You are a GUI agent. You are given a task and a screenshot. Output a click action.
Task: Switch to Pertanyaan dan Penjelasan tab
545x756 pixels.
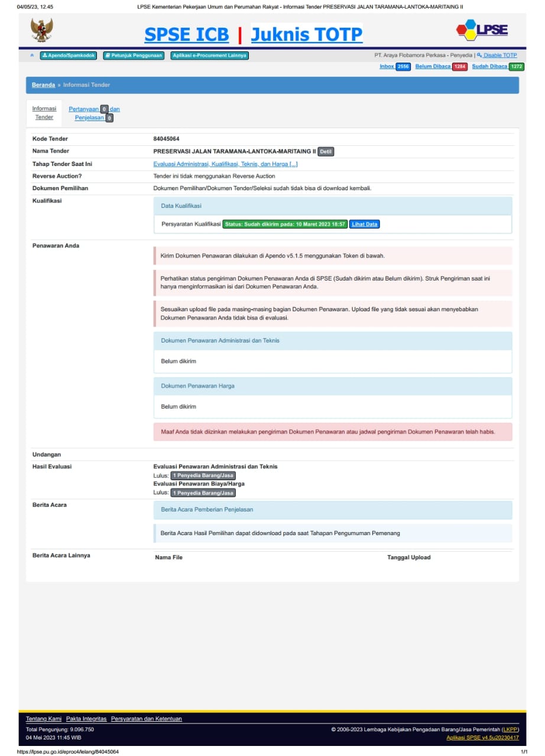(x=93, y=113)
